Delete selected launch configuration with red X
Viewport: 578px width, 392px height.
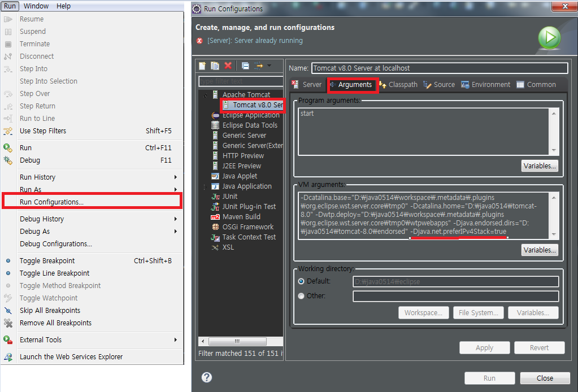(228, 66)
